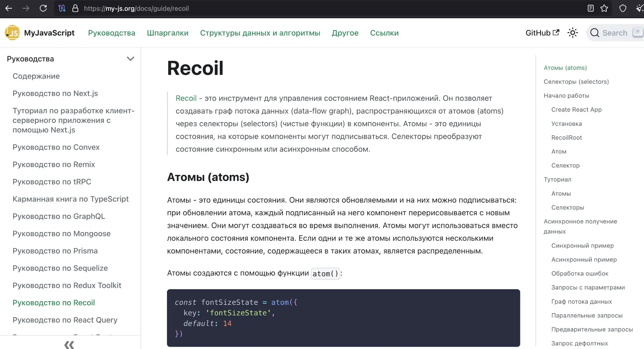Click the sparkle extension icon at toolbar edge
This screenshot has width=644, height=349.
[x=640, y=8]
